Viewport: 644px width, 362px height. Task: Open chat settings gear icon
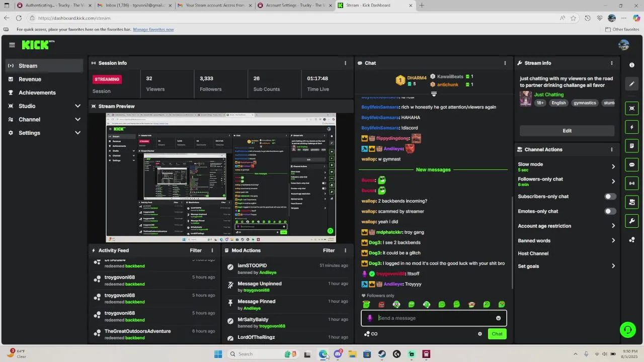pos(480,334)
